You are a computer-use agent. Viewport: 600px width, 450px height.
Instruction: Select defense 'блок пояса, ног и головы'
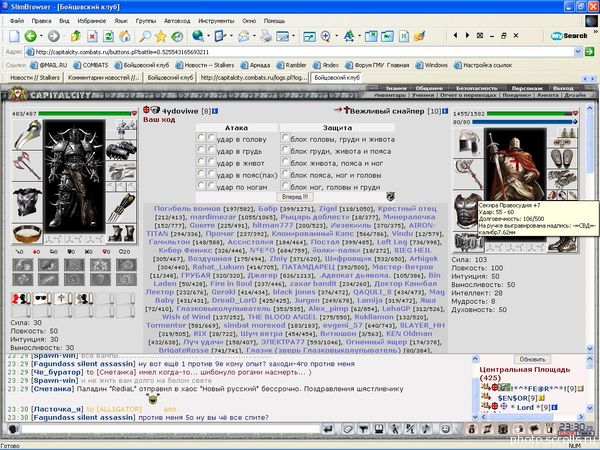286,175
